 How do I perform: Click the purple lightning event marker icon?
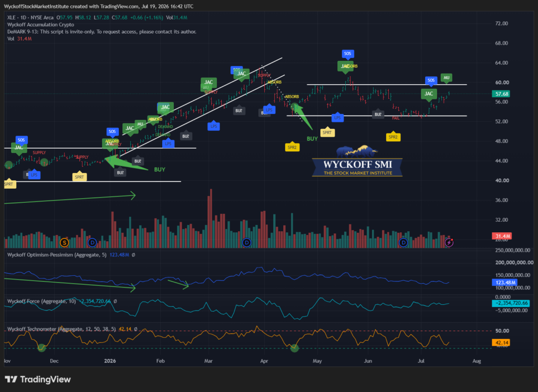pyautogui.click(x=449, y=243)
